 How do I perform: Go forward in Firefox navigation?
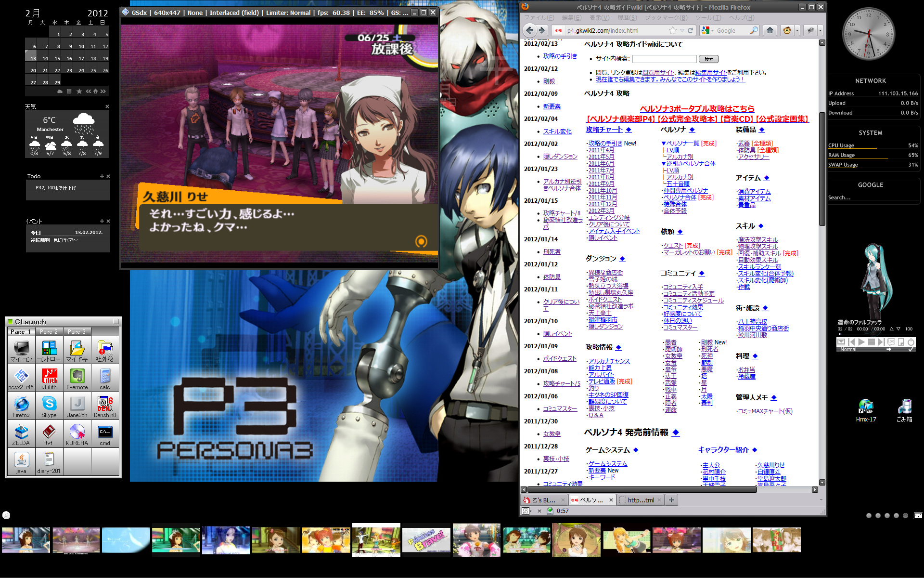tap(542, 30)
